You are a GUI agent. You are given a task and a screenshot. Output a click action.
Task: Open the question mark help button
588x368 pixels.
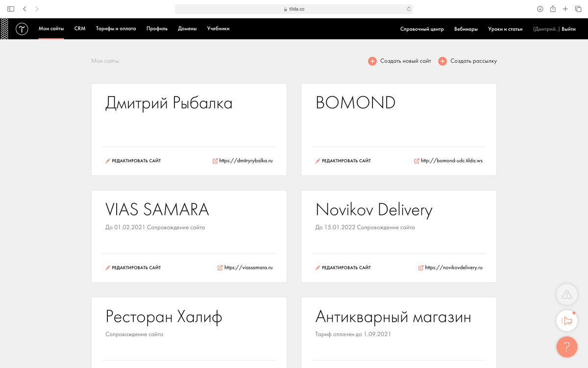point(567,347)
